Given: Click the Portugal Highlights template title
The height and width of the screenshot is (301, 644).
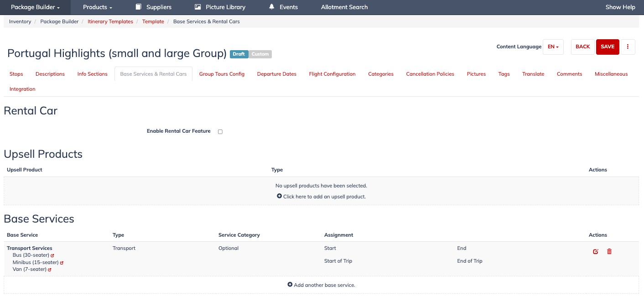Looking at the screenshot, I should click(x=117, y=53).
